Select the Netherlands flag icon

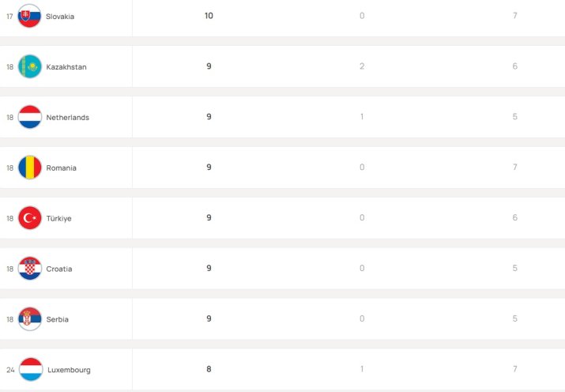(30, 117)
